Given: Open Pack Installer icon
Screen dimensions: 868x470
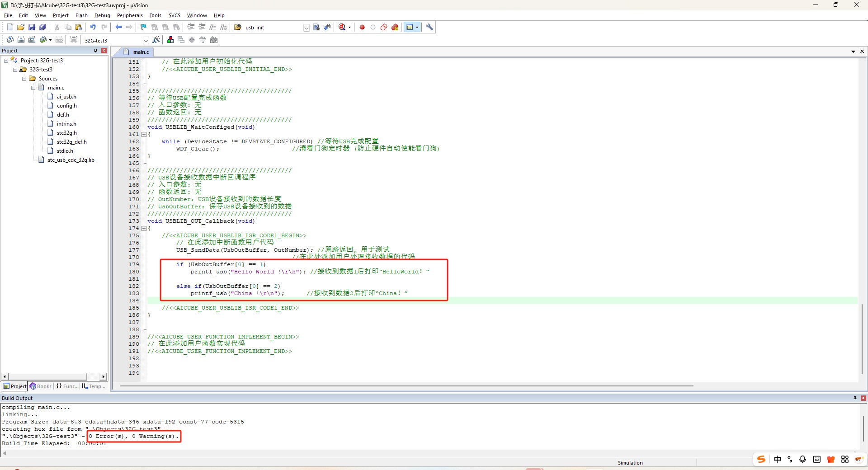Looking at the screenshot, I should (214, 40).
